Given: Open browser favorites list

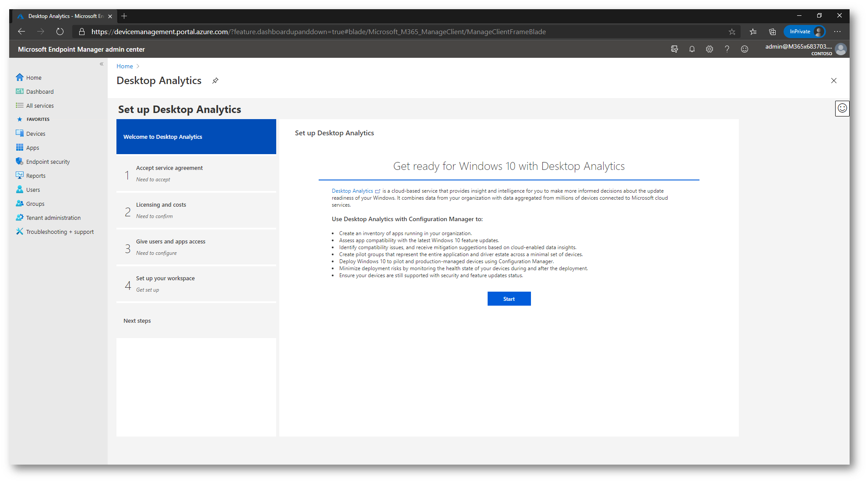Looking at the screenshot, I should pyautogui.click(x=753, y=32).
